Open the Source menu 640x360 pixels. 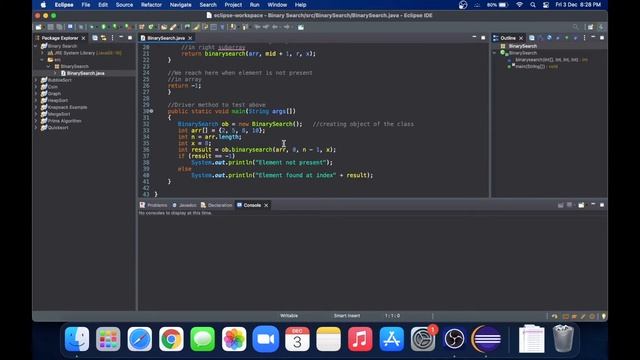tap(124, 5)
